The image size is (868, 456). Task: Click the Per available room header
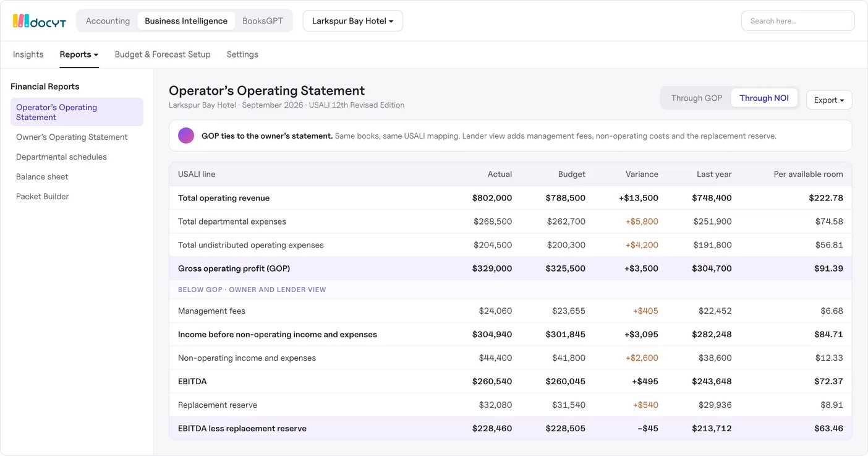coord(808,174)
